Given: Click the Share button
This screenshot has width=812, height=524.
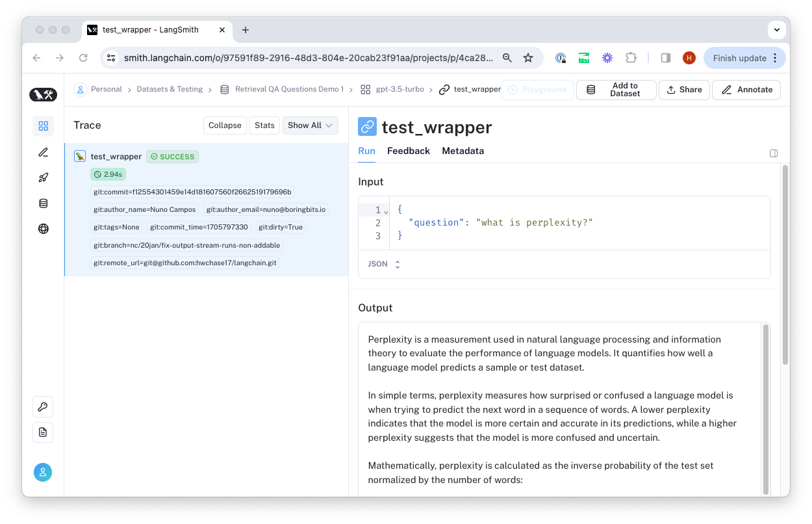Looking at the screenshot, I should point(684,90).
